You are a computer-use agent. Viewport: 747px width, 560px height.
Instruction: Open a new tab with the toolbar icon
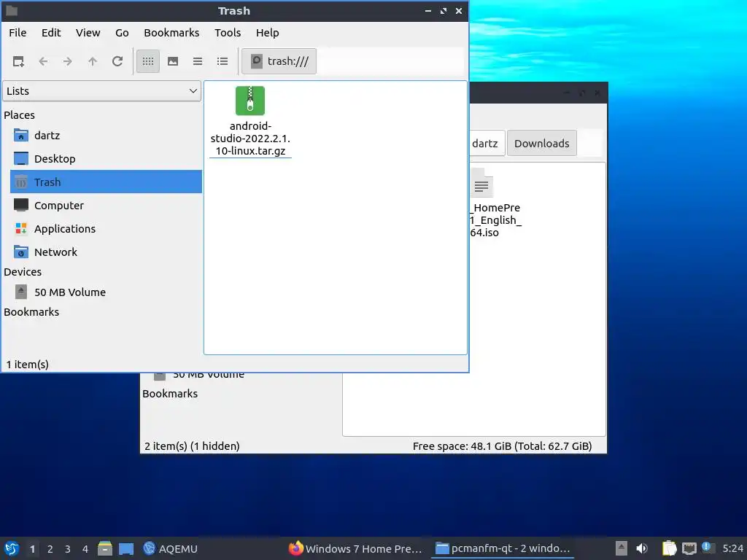(x=18, y=61)
